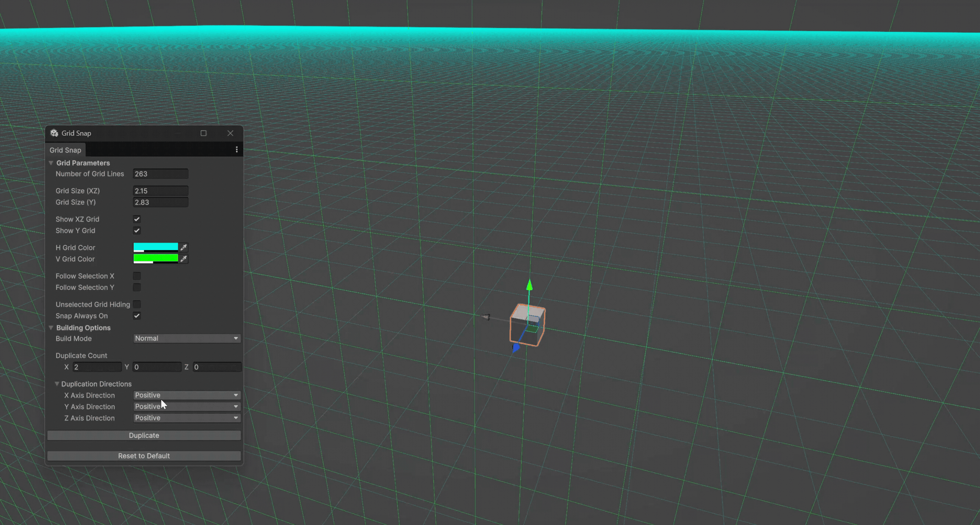This screenshot has width=980, height=525.
Task: Click V Grid Color eyedropper icon
Action: (x=183, y=259)
